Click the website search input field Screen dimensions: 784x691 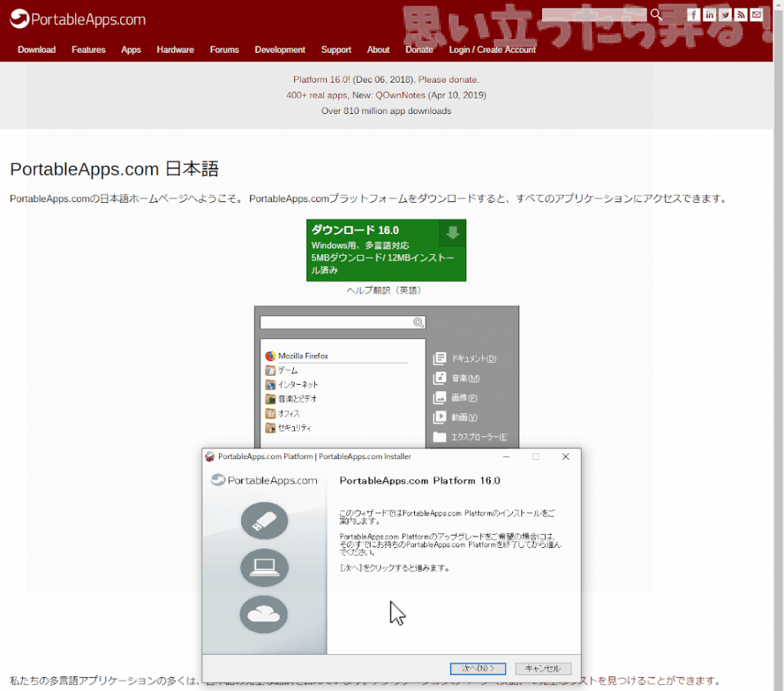[594, 15]
